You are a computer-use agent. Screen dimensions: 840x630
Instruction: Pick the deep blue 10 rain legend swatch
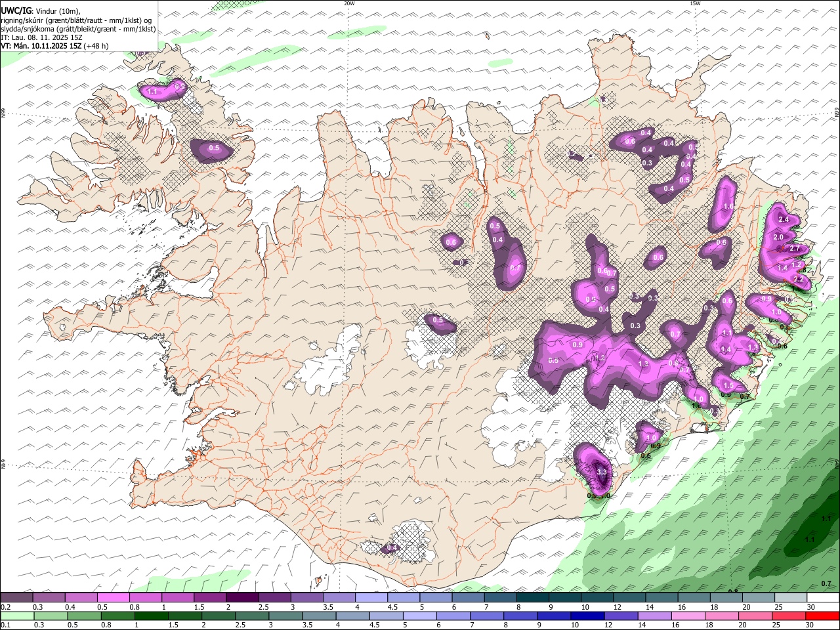click(x=587, y=616)
